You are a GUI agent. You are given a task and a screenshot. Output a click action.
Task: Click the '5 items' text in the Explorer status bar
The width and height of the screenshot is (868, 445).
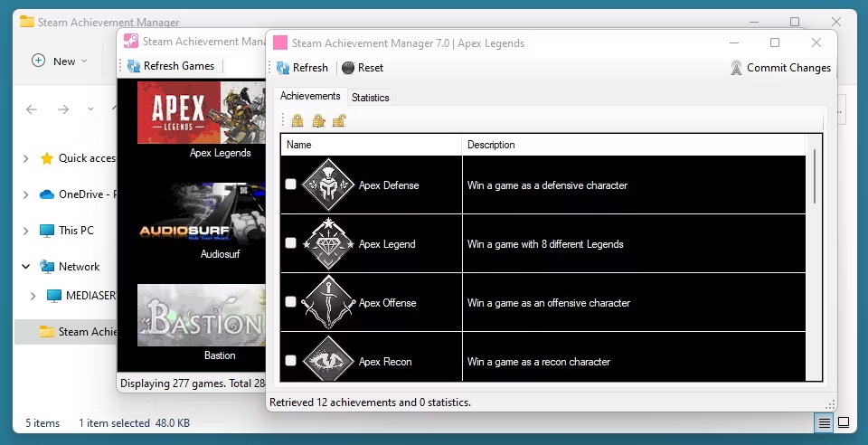coord(42,423)
